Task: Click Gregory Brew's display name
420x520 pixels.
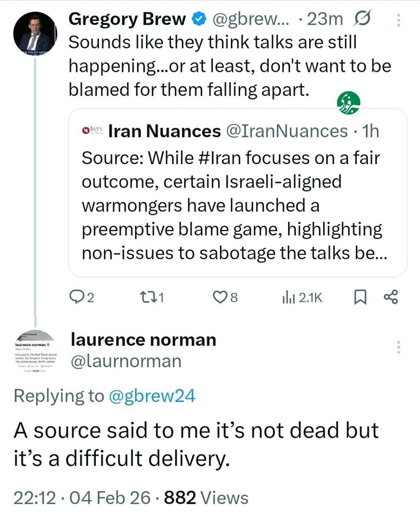Action: (127, 19)
